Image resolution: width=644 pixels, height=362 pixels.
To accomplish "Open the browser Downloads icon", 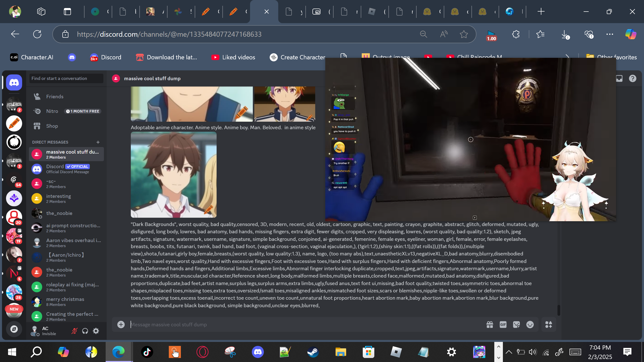I will tap(565, 34).
